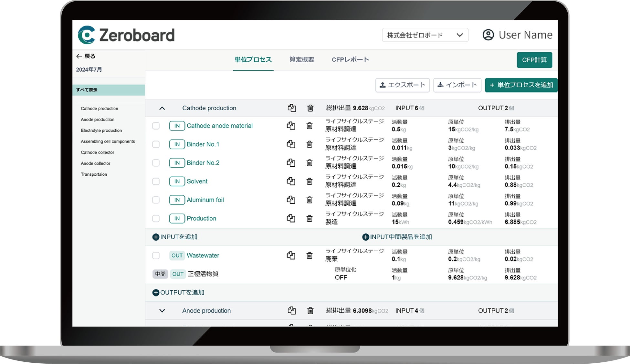
Task: Switch to the 算定概要 tab
Action: 301,60
